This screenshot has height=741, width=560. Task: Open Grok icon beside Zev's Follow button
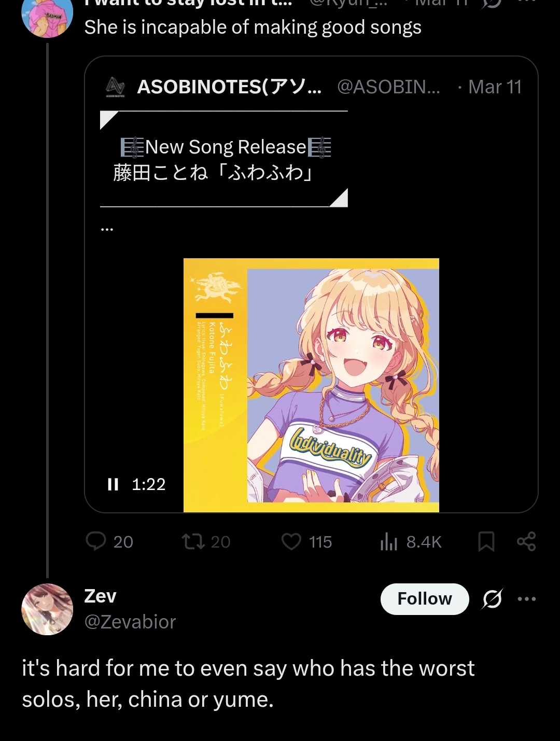tap(492, 599)
